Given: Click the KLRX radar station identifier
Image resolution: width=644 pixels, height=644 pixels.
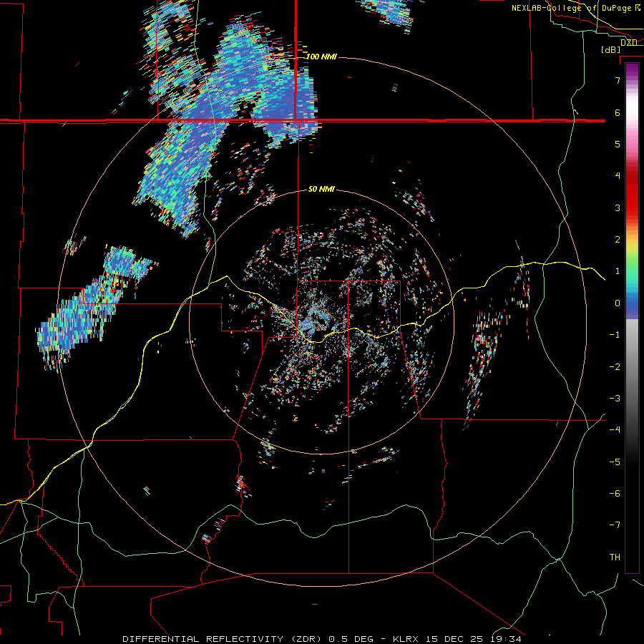Looking at the screenshot, I should pos(406,639).
